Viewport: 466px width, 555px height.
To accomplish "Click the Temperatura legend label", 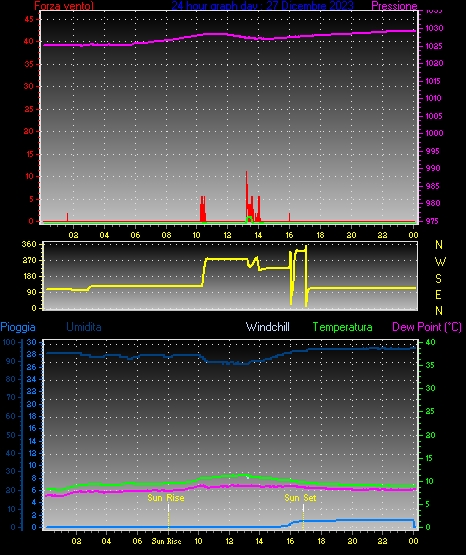I will click(342, 327).
